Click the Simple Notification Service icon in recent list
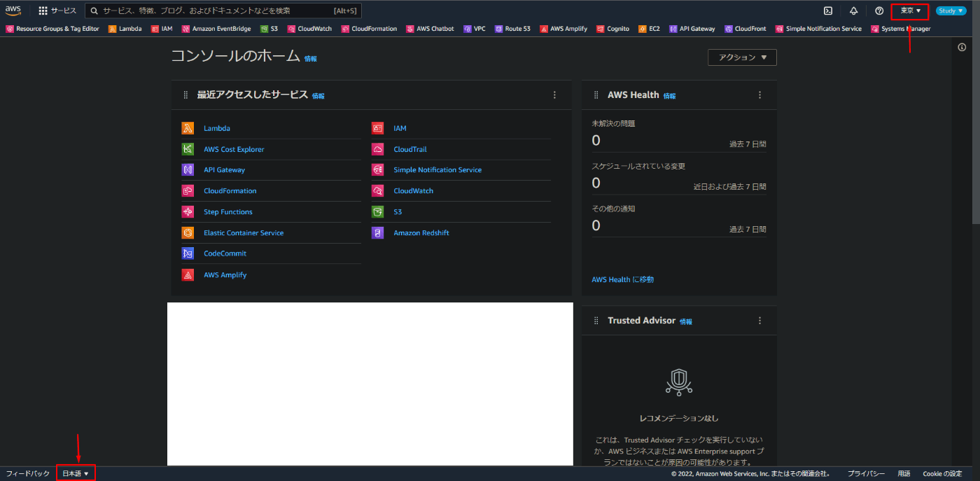The image size is (980, 481). pyautogui.click(x=378, y=169)
